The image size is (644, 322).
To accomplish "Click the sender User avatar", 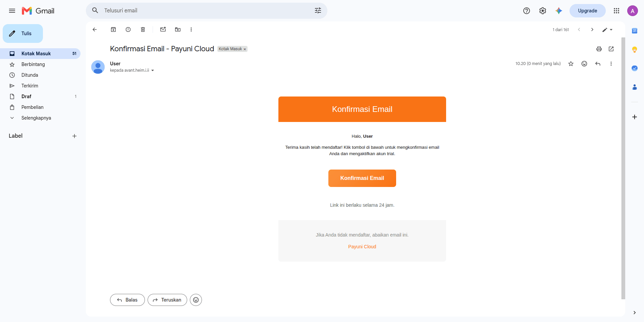I will [x=98, y=67].
